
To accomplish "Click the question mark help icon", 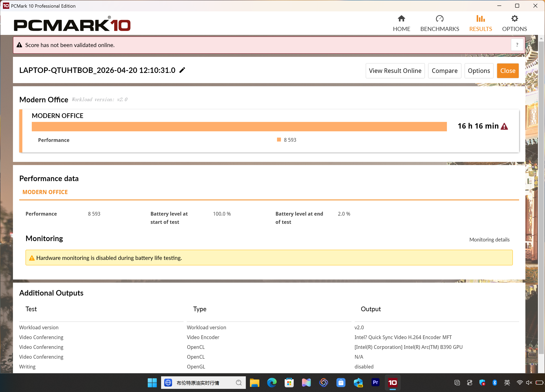I will pos(517,45).
